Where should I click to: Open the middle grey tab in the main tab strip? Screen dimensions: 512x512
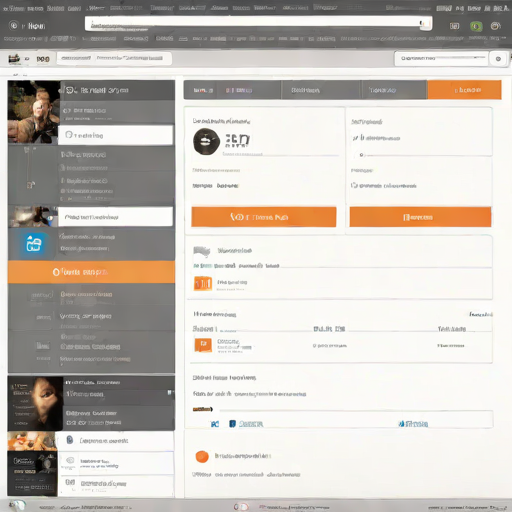321,90
